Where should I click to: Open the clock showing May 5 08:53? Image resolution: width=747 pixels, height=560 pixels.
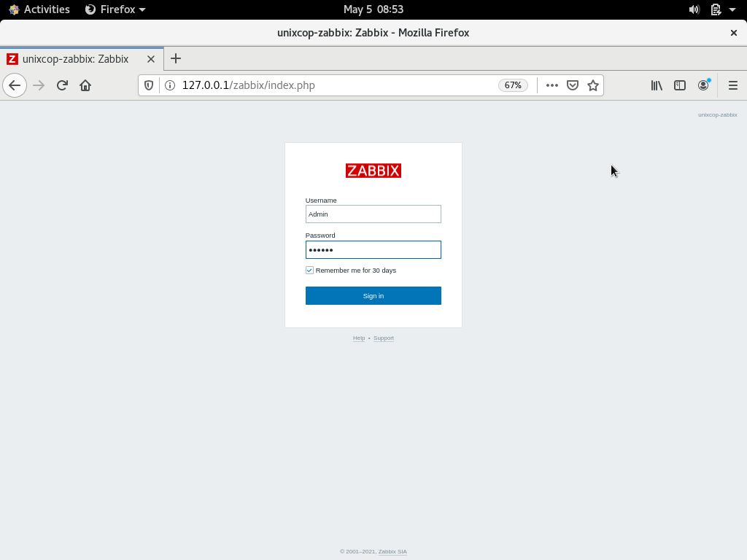(373, 9)
